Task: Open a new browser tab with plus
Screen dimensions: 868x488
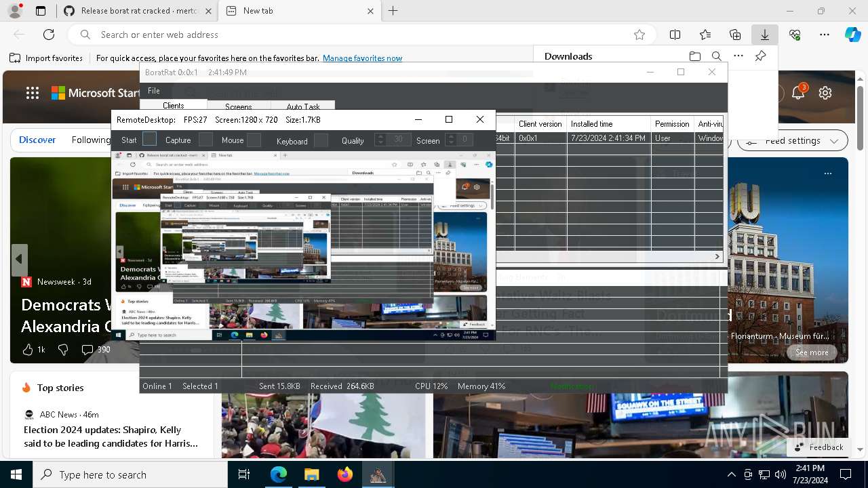Action: (x=393, y=11)
